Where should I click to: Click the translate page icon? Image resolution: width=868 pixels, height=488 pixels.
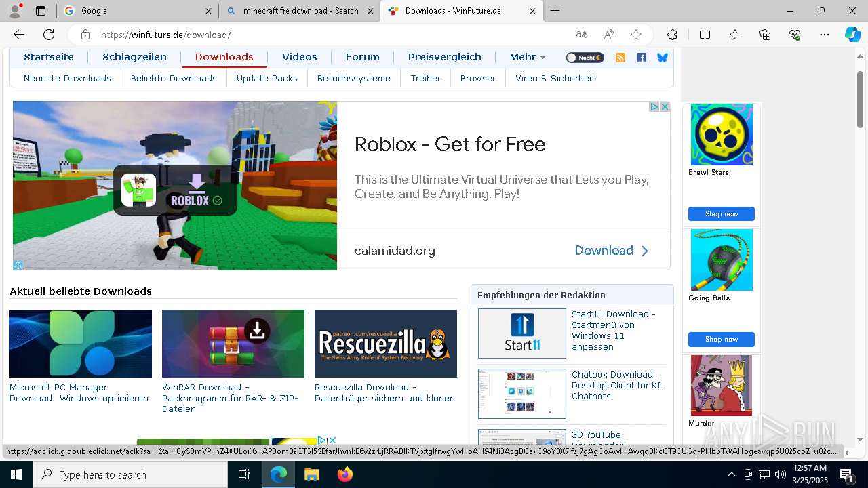(x=582, y=35)
